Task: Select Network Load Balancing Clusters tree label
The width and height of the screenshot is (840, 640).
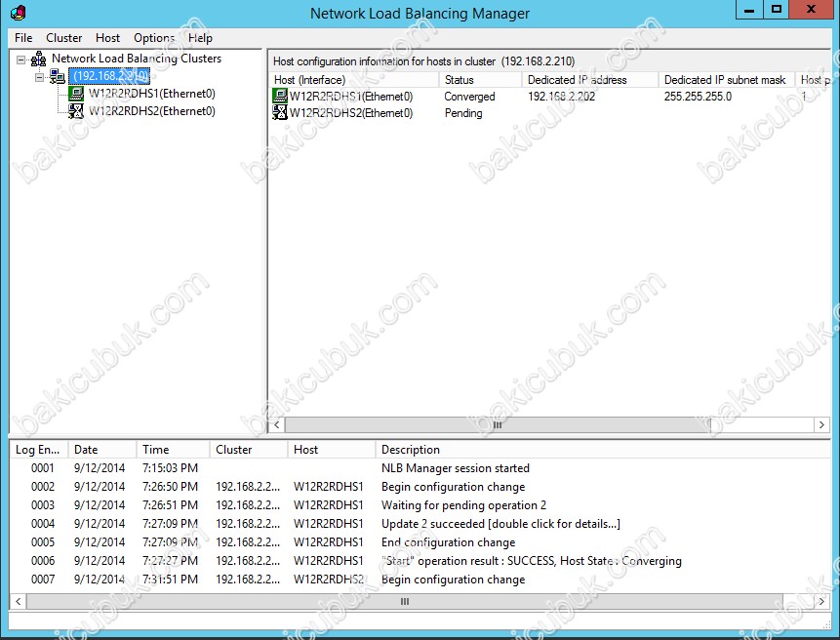Action: (x=137, y=59)
